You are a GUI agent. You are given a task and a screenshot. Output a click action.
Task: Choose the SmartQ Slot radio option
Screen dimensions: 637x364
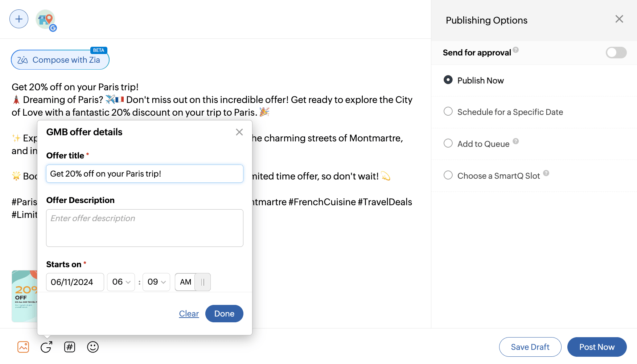pos(448,175)
